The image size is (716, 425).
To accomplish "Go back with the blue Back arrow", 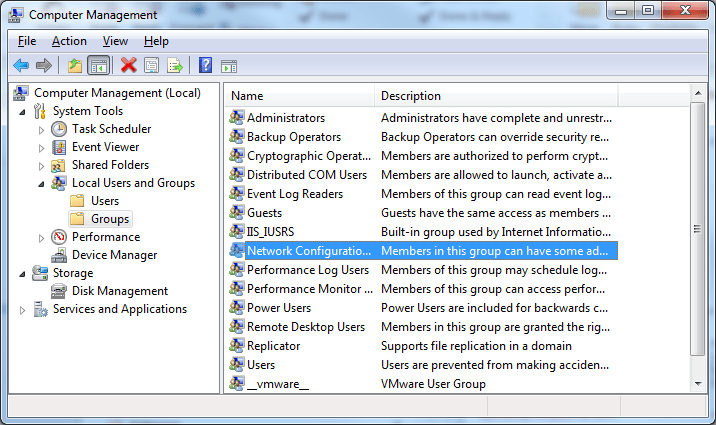I will (x=21, y=66).
